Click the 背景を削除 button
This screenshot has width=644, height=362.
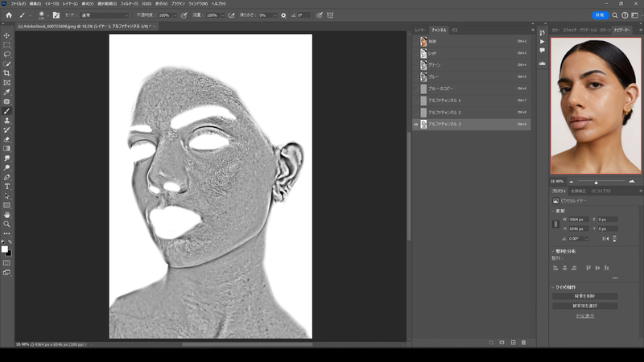[584, 296]
